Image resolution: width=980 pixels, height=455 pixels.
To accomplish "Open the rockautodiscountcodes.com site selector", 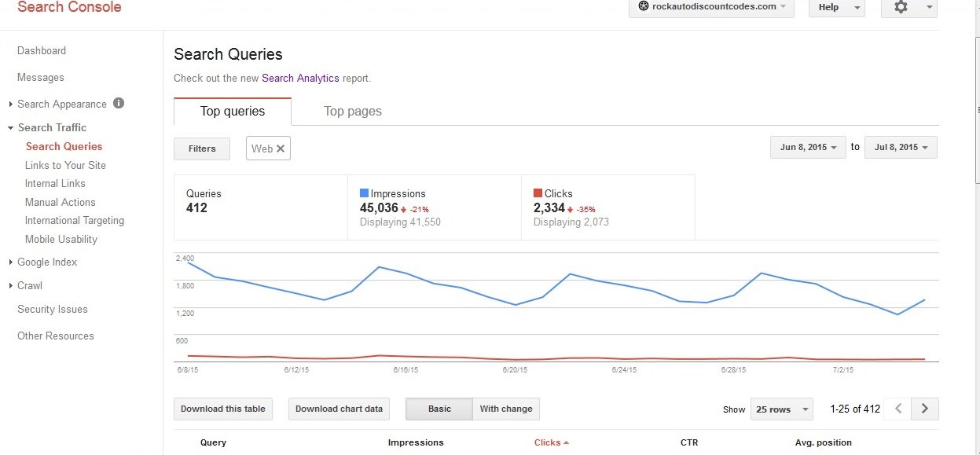I will pyautogui.click(x=711, y=7).
